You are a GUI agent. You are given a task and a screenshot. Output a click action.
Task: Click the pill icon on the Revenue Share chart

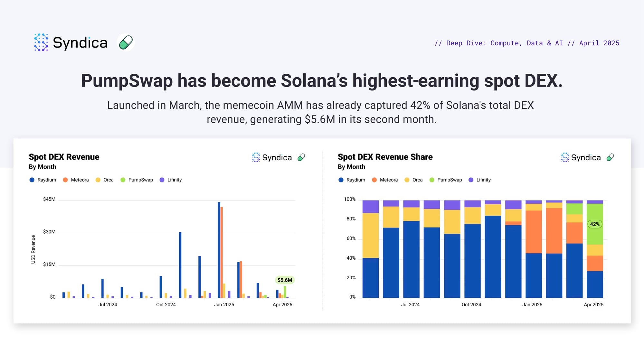point(610,157)
